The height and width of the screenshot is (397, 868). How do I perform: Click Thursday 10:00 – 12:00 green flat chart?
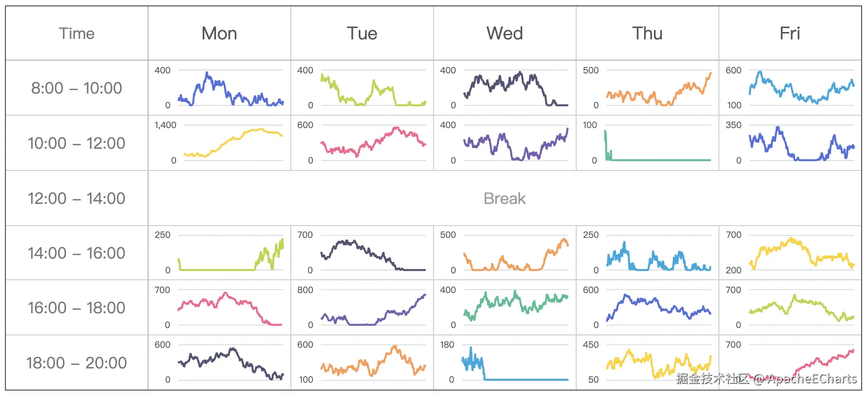[658, 144]
